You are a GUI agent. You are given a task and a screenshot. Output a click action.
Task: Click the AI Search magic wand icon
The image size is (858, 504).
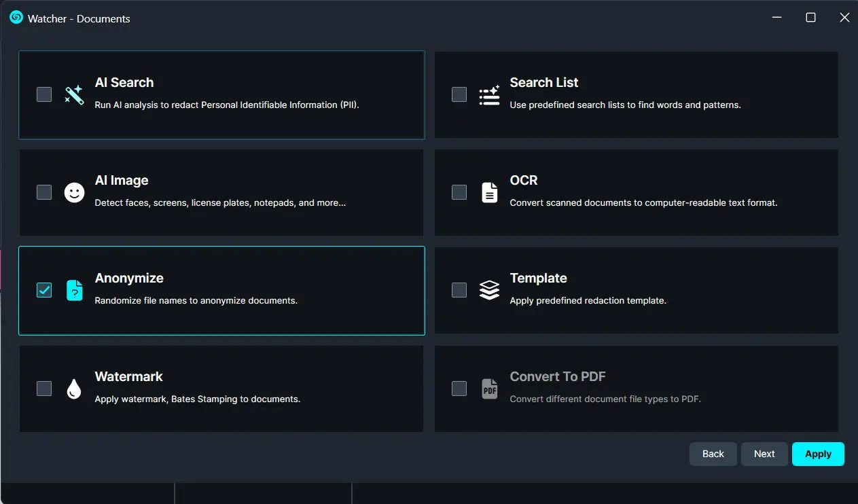(74, 94)
